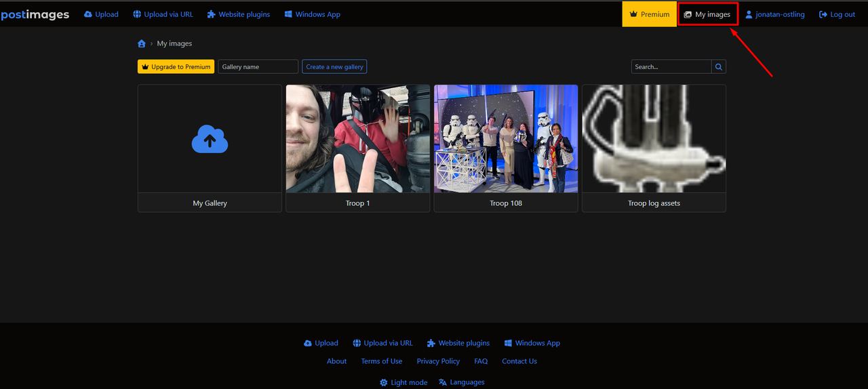Click the Troop 1 caption

[x=358, y=203]
